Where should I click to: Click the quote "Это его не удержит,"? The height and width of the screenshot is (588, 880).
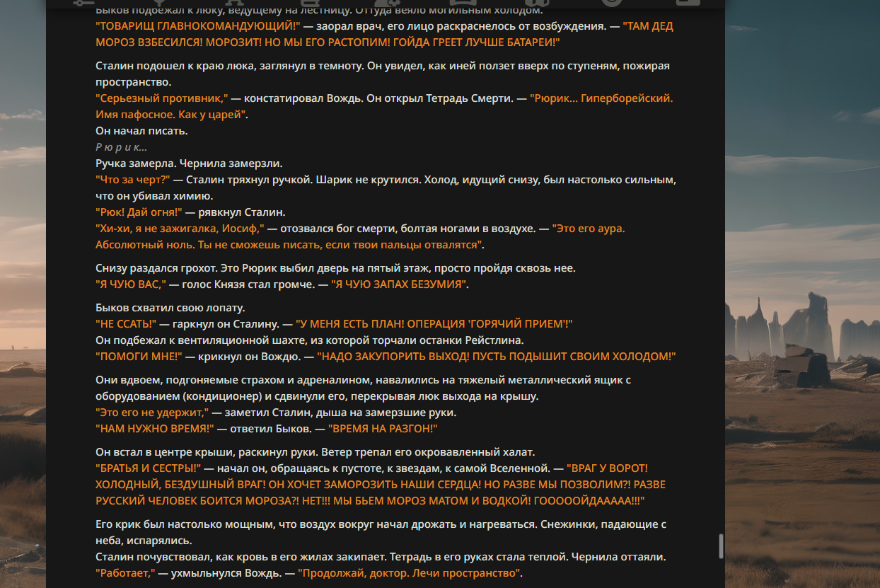[152, 413]
